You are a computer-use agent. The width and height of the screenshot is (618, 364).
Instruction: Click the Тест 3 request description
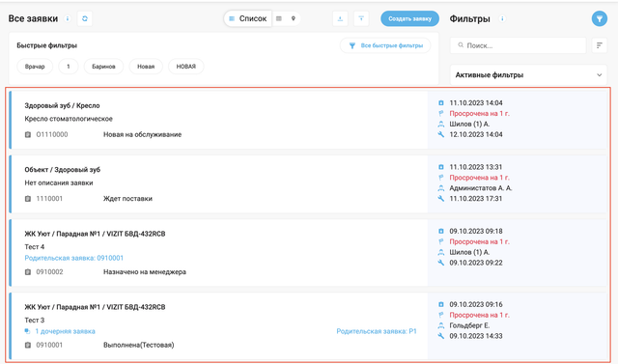(x=35, y=321)
